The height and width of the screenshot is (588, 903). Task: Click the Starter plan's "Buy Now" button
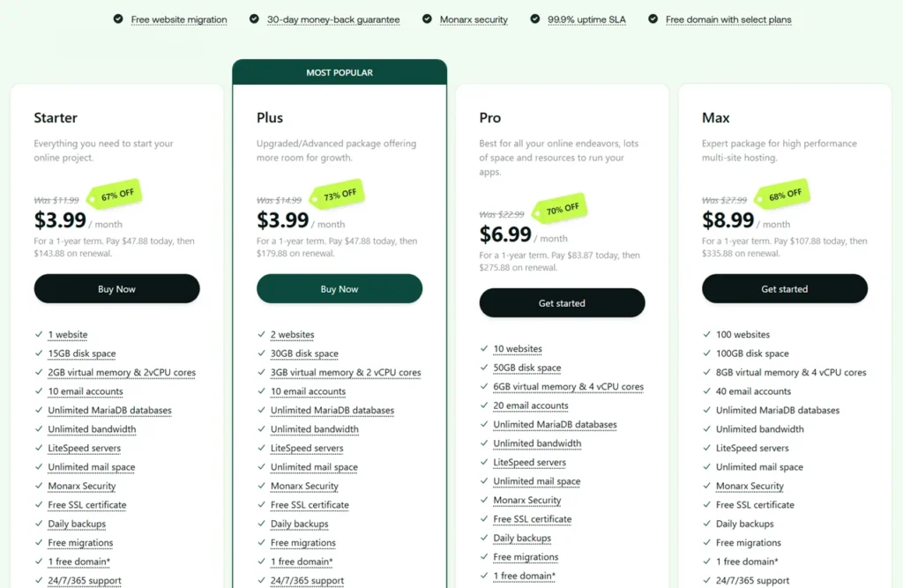coord(116,288)
